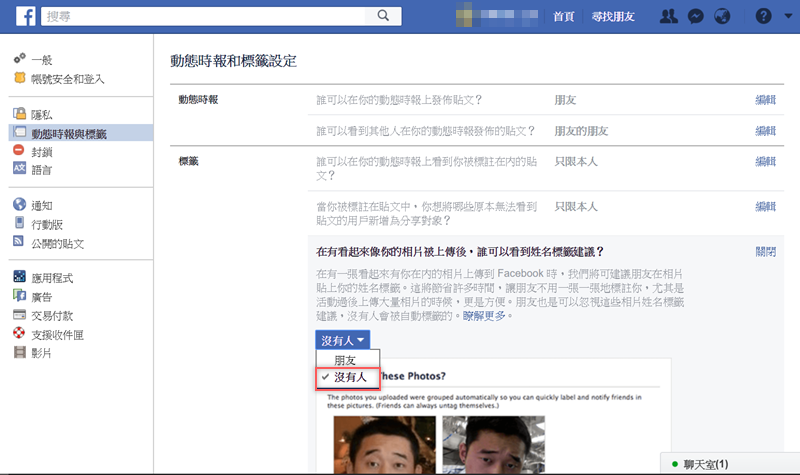Image resolution: width=800 pixels, height=475 pixels.
Task: Click the left face photo thumbnail
Action: (x=385, y=444)
